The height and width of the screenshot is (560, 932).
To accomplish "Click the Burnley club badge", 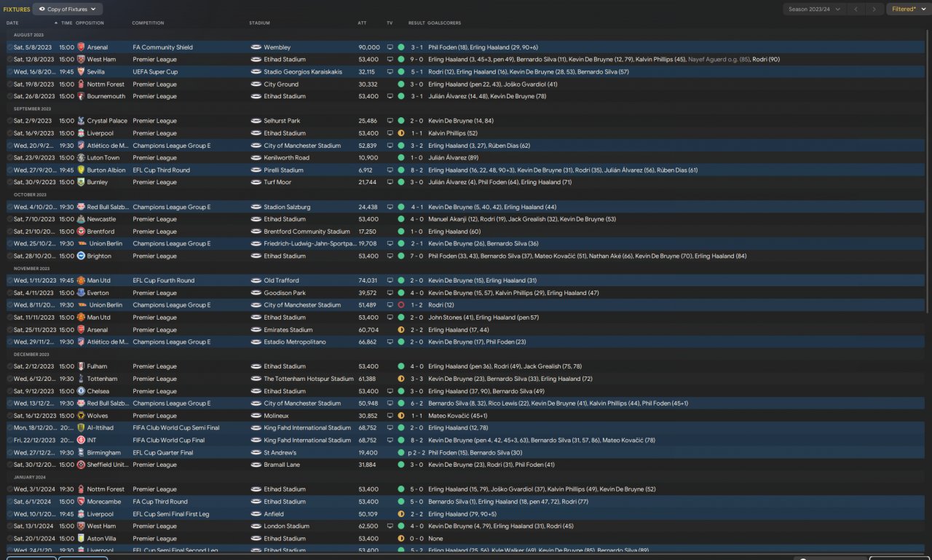I will [81, 182].
